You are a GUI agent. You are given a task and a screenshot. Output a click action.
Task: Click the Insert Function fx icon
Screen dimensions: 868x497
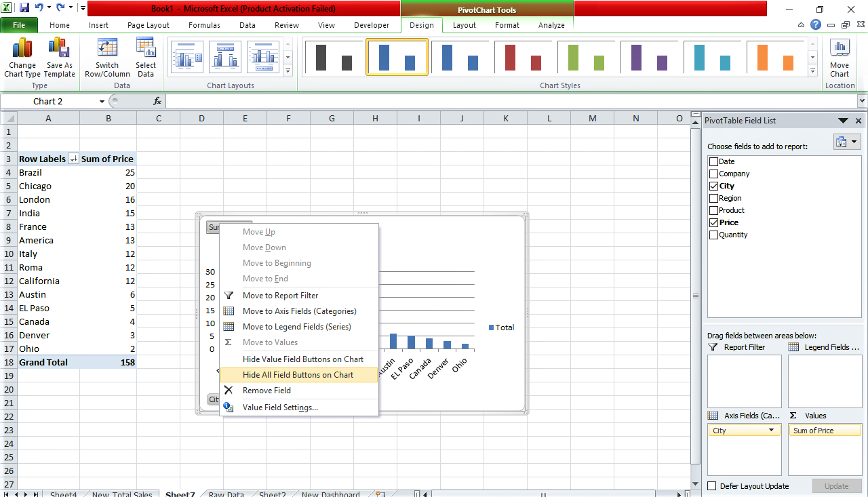157,101
